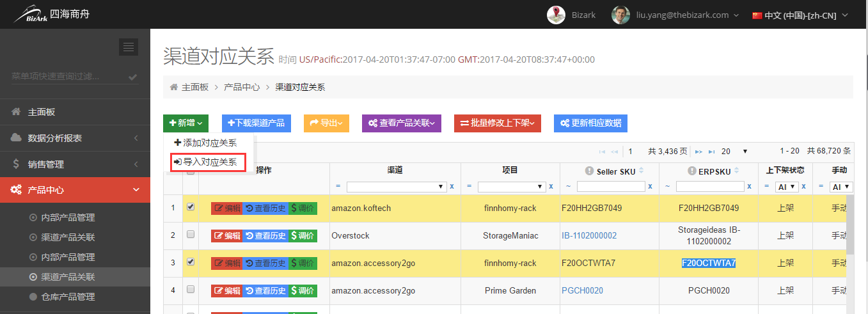Image resolution: width=868 pixels, height=314 pixels.
Task: Click the liu.yang user profile photo
Action: tap(620, 15)
